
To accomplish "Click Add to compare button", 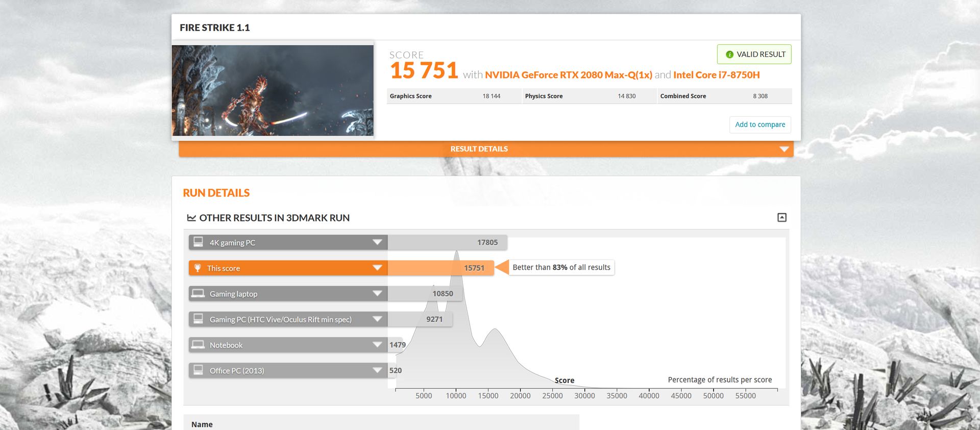I will pyautogui.click(x=760, y=124).
